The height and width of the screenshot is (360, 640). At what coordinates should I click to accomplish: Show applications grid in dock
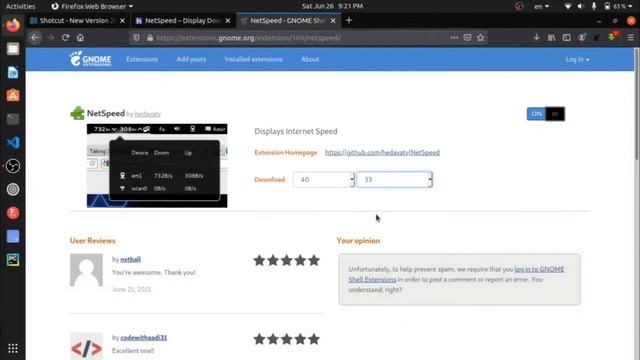13,348
